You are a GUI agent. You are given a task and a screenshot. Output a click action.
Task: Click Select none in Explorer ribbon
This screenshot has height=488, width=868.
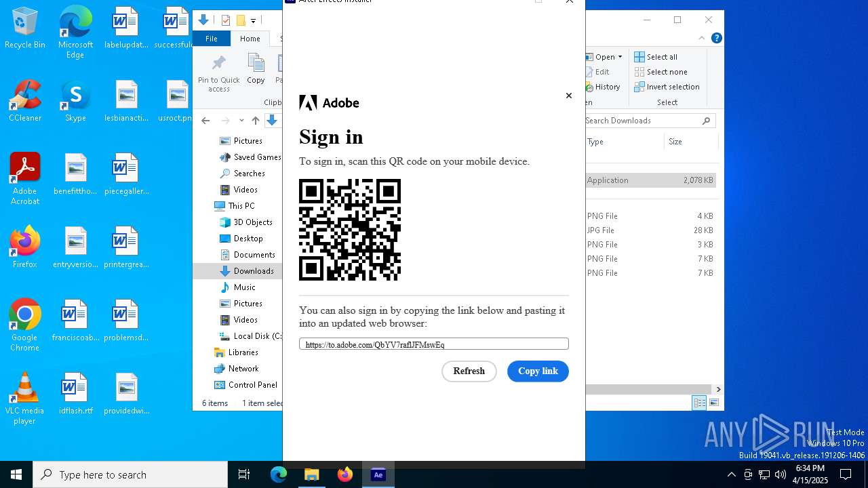click(x=661, y=72)
